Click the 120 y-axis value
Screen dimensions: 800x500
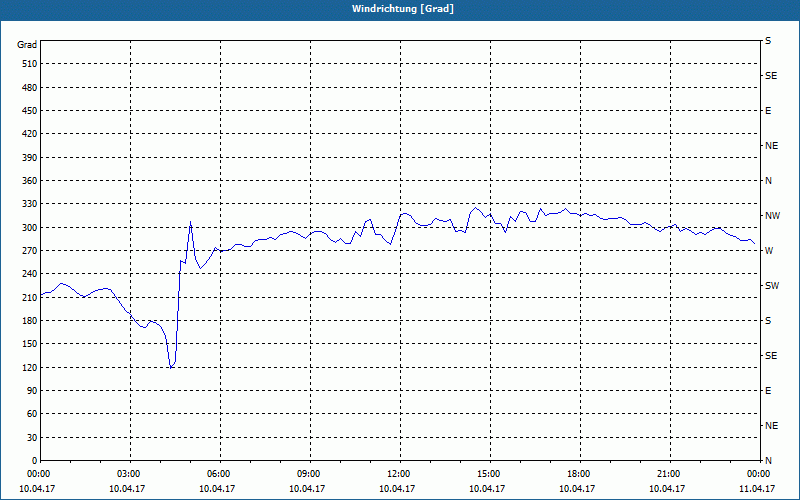[x=30, y=367]
